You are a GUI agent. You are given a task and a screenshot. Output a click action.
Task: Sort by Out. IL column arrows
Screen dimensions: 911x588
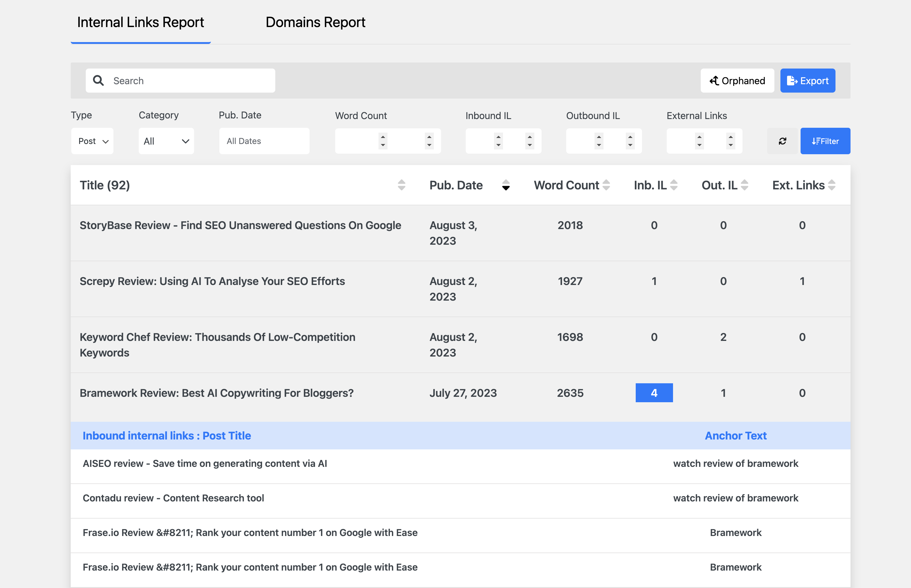(x=744, y=185)
